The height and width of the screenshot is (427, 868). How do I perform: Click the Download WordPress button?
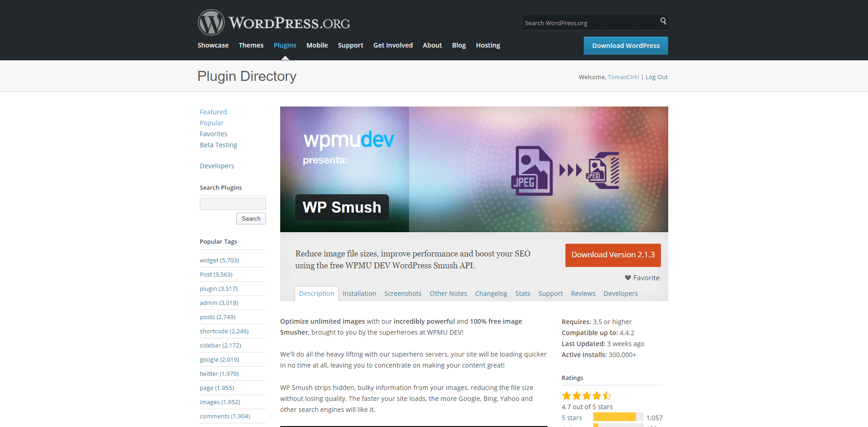tap(626, 46)
